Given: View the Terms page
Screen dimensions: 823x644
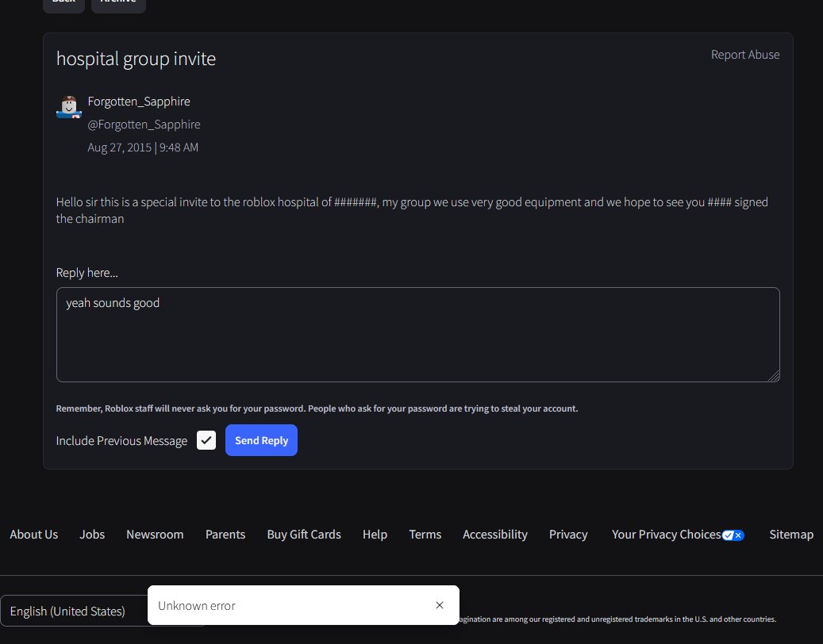Looking at the screenshot, I should pos(425,535).
